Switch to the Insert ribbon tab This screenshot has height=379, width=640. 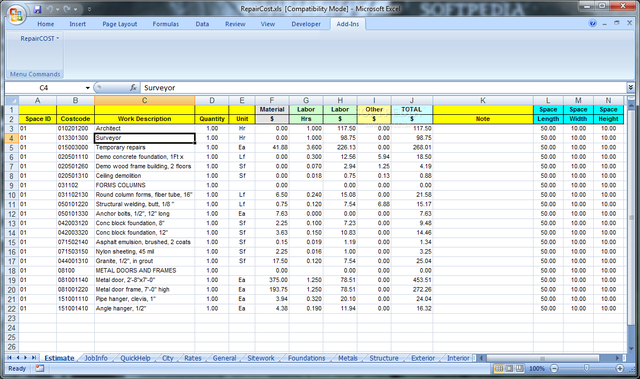[78, 24]
